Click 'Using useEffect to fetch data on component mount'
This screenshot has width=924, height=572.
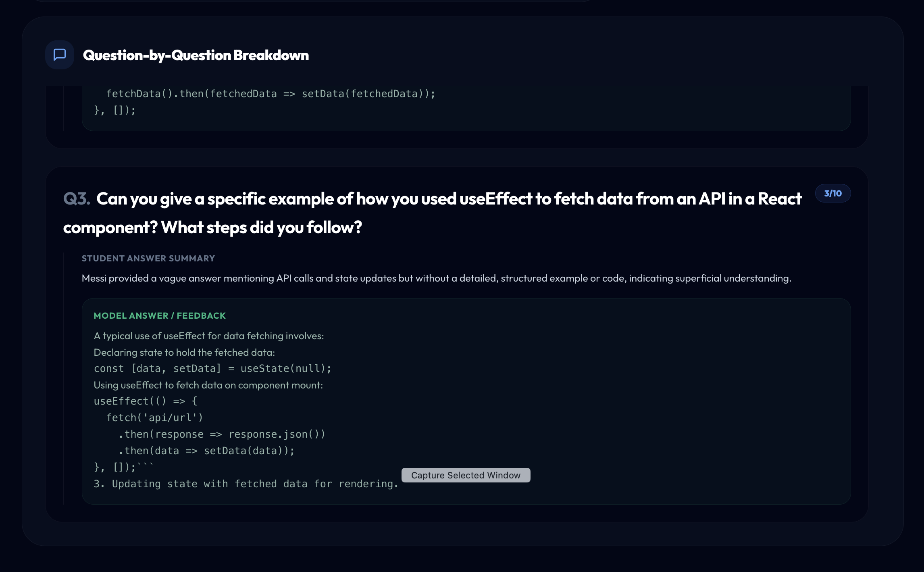208,385
